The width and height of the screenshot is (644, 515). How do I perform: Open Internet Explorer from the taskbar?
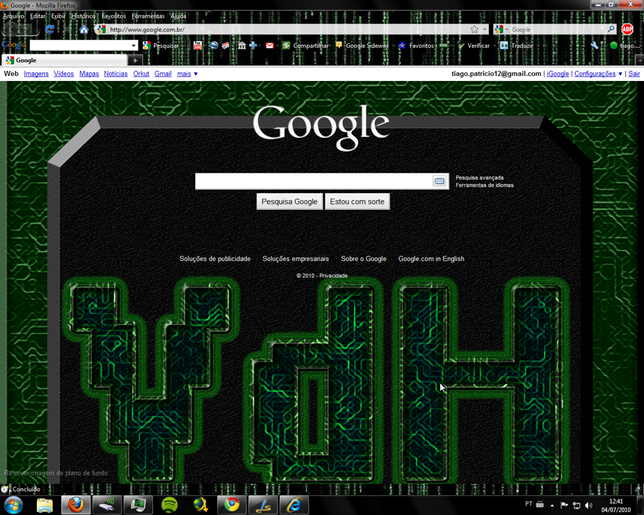294,505
